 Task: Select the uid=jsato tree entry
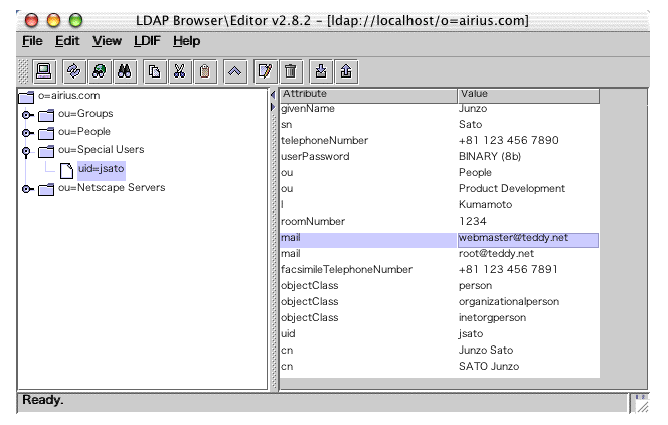[101, 169]
